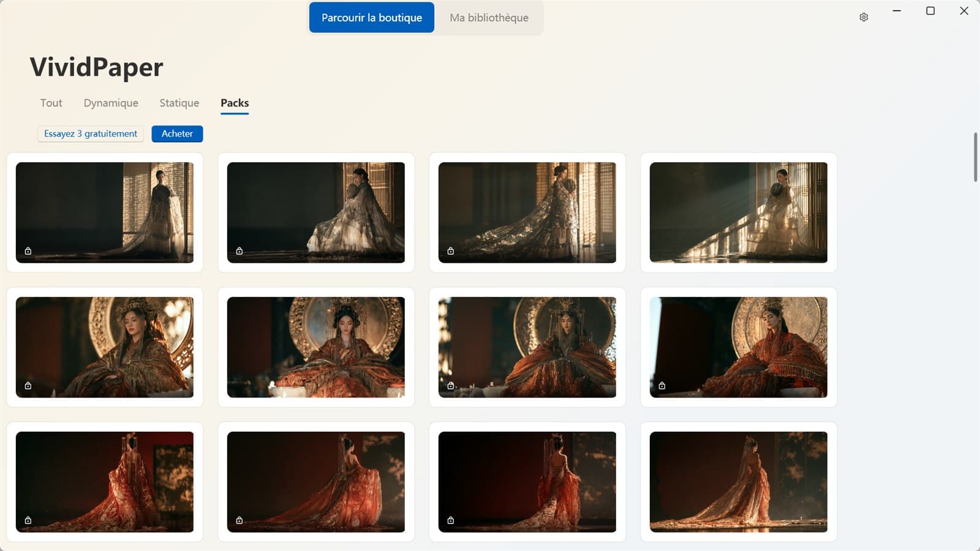The height and width of the screenshot is (551, 980).
Task: Open top-row woman standing by lattice window wallpaper
Action: tap(105, 212)
